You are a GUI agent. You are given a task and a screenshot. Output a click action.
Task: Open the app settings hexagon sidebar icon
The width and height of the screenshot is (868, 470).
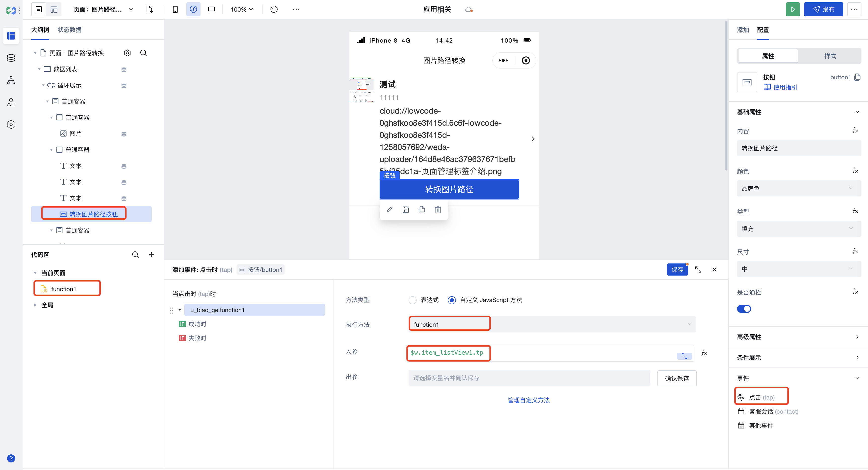coord(11,125)
